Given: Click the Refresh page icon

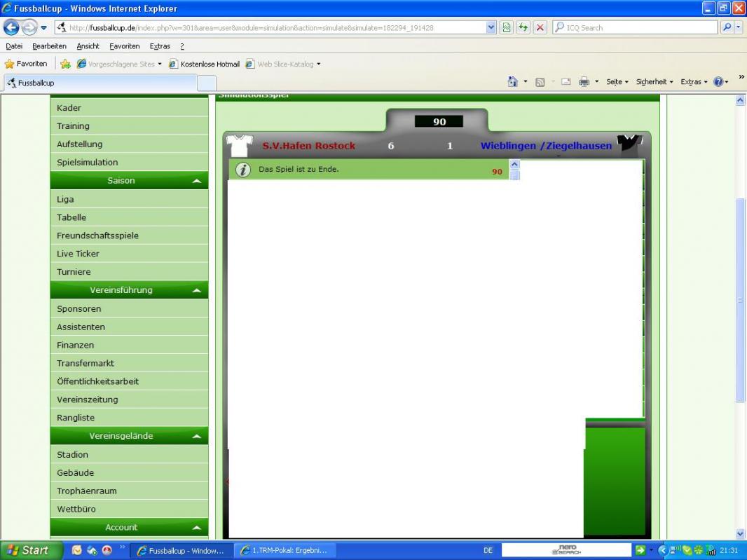Looking at the screenshot, I should tap(523, 28).
